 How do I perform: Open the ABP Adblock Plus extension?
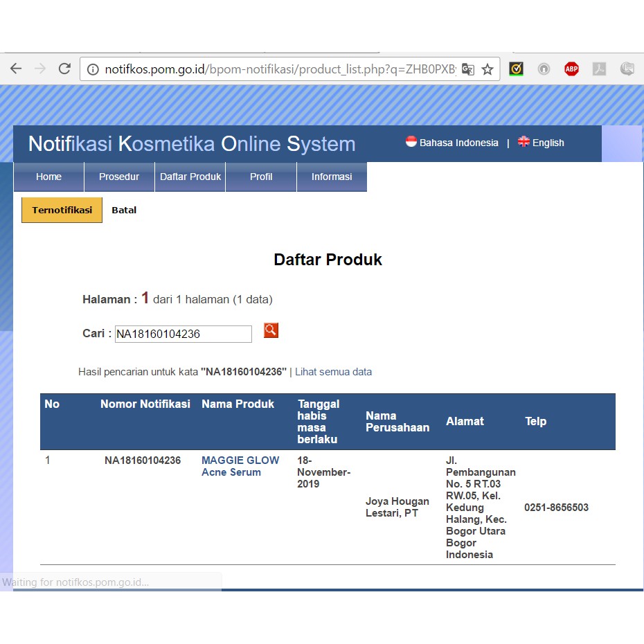pyautogui.click(x=571, y=69)
